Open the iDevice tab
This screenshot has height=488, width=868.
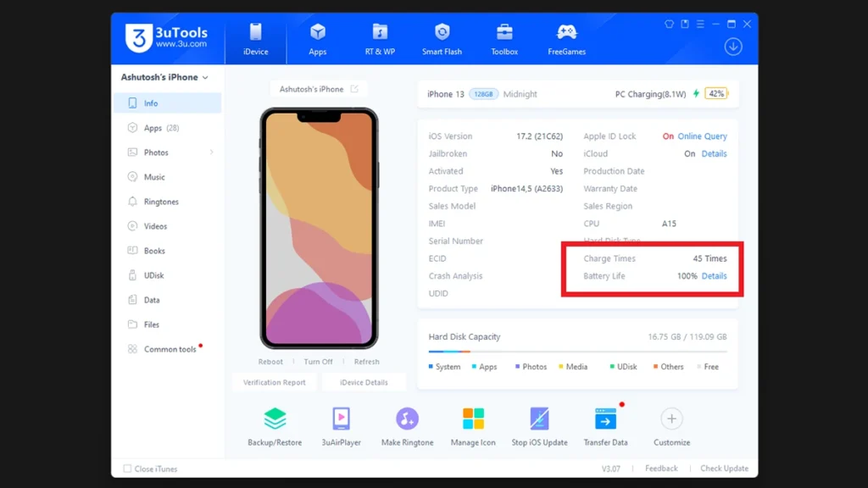click(x=255, y=39)
